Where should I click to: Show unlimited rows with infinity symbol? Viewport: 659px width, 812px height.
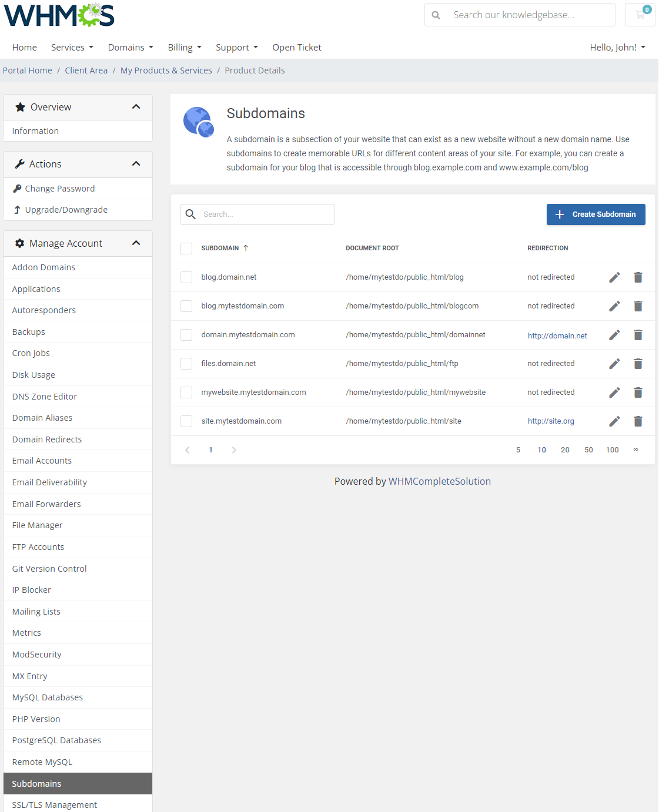click(635, 449)
